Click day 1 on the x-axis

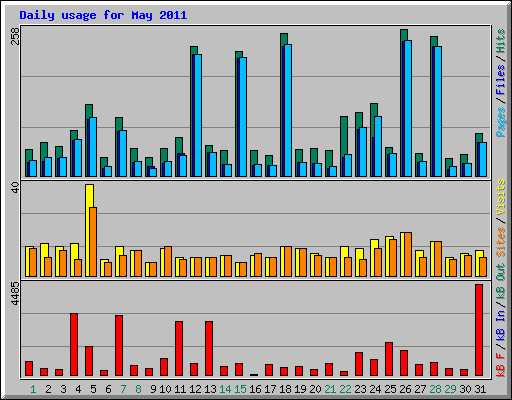33,389
